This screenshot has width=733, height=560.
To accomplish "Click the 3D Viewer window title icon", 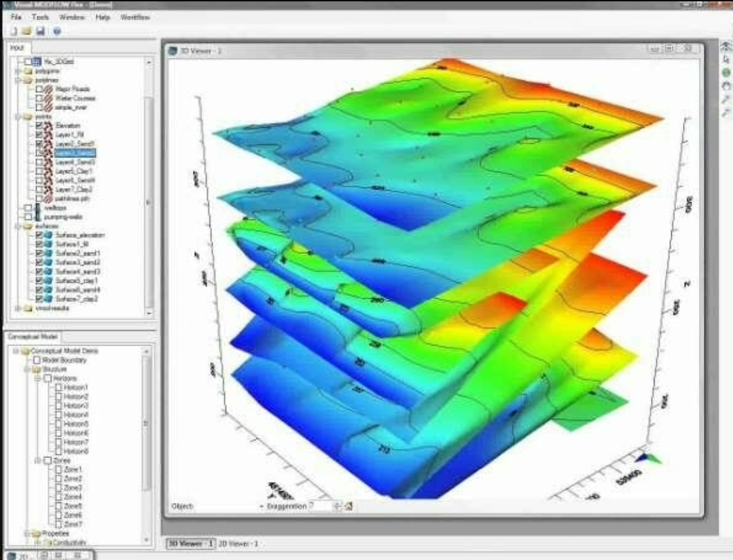I will [173, 50].
